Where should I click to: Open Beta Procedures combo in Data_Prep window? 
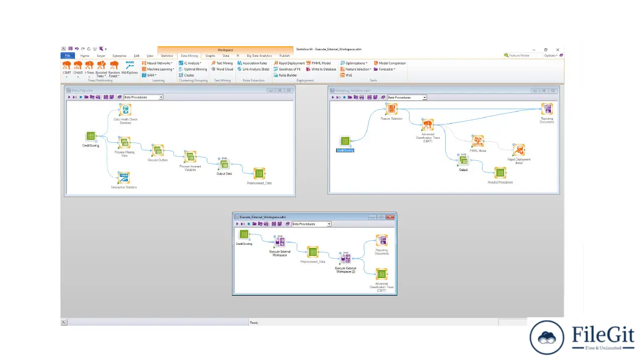[143, 97]
